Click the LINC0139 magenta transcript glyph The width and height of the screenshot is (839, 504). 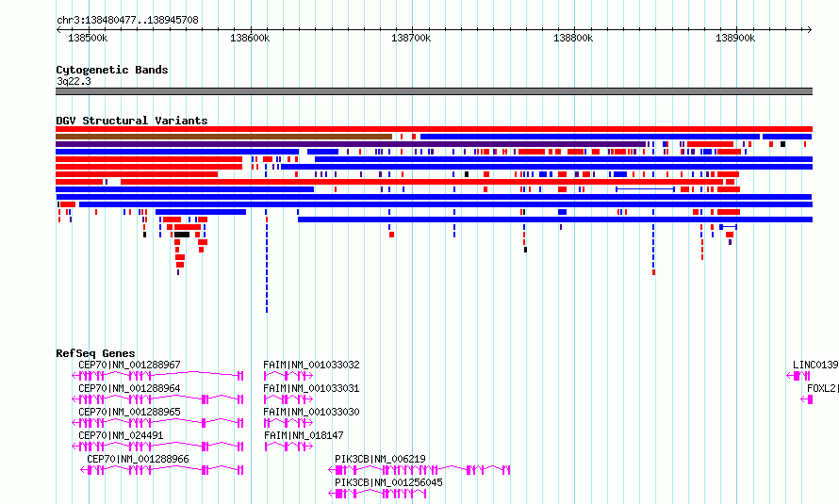click(798, 376)
